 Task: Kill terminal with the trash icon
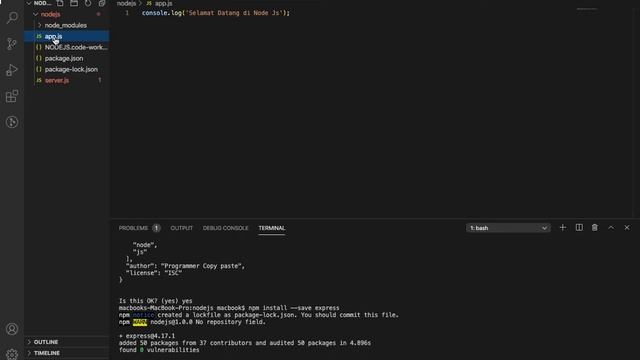[595, 228]
